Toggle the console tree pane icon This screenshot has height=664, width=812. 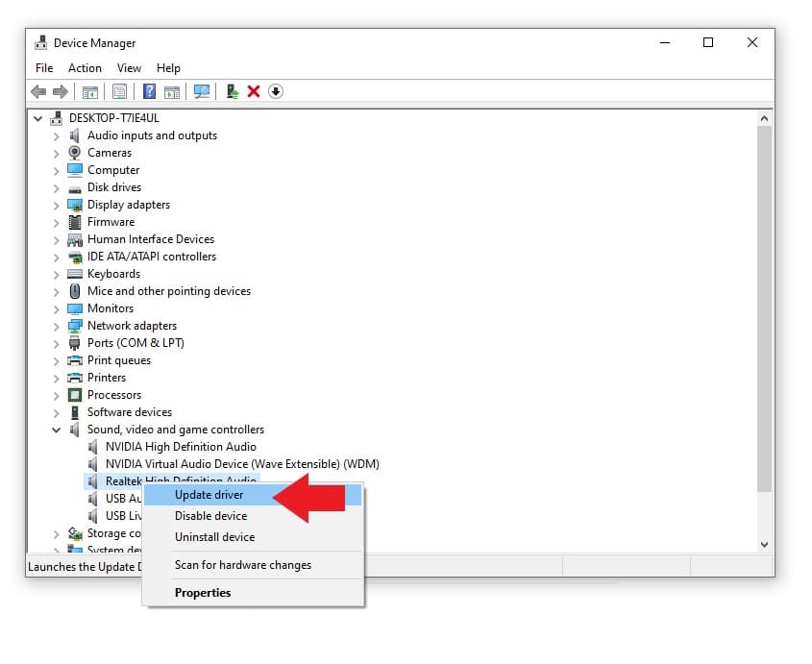(x=89, y=91)
